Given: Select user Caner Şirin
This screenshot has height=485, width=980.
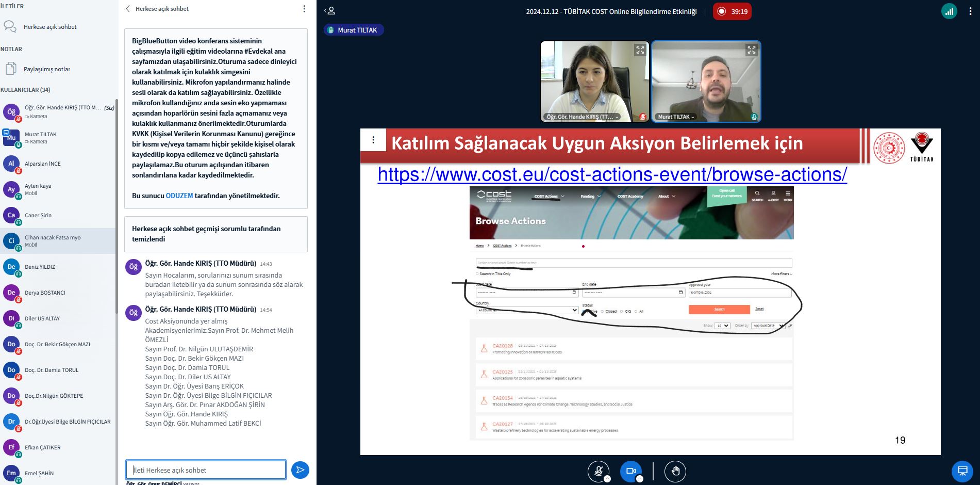Looking at the screenshot, I should (58, 215).
